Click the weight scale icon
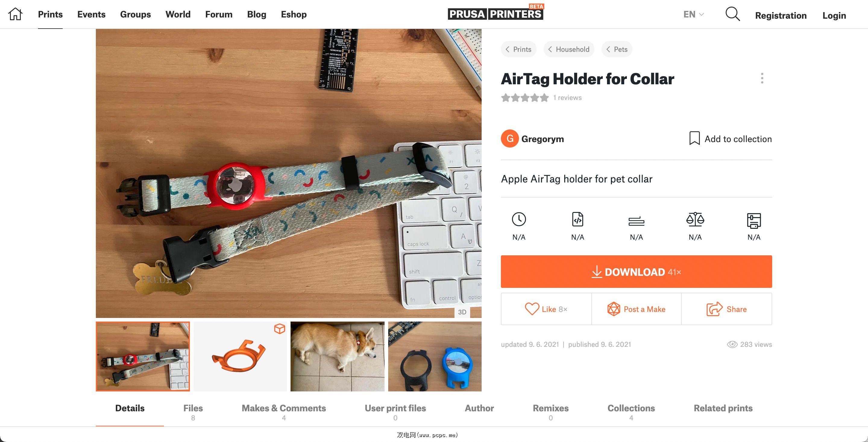The width and height of the screenshot is (868, 442). [x=695, y=219]
